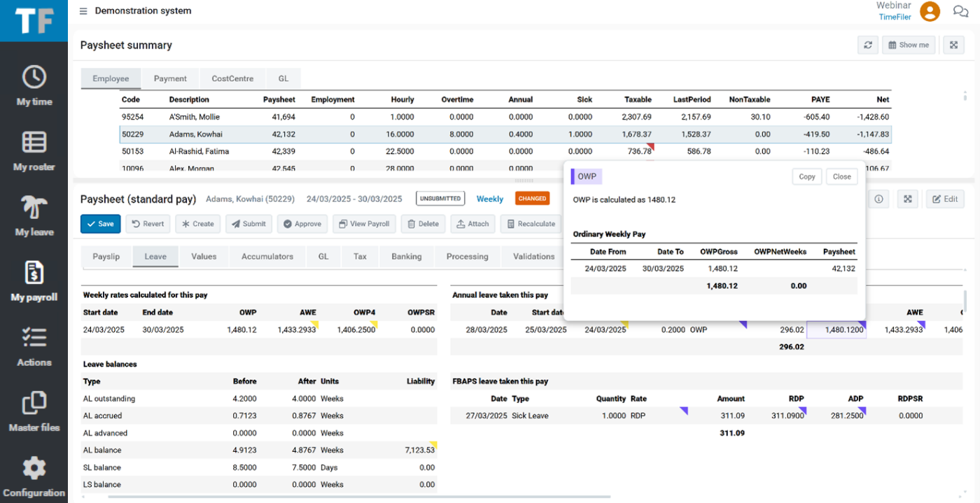Switch to the CostCentre summary tab

(x=232, y=79)
